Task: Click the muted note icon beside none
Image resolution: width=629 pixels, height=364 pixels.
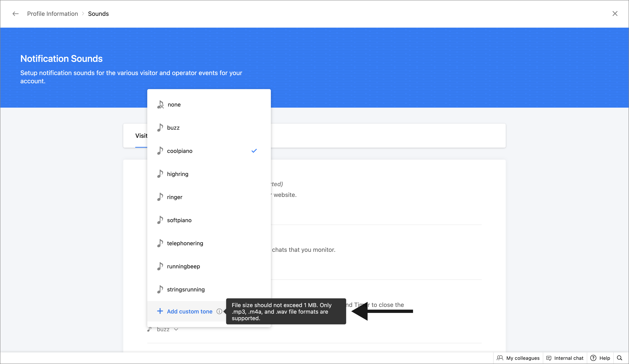Action: (x=160, y=105)
